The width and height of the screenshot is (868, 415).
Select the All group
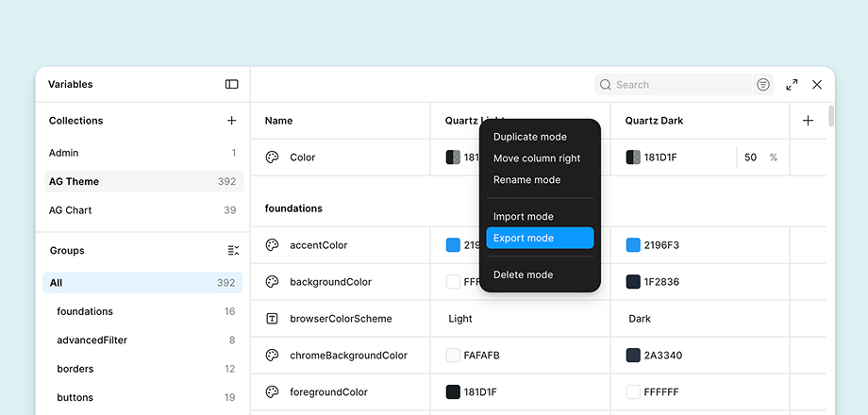point(142,283)
